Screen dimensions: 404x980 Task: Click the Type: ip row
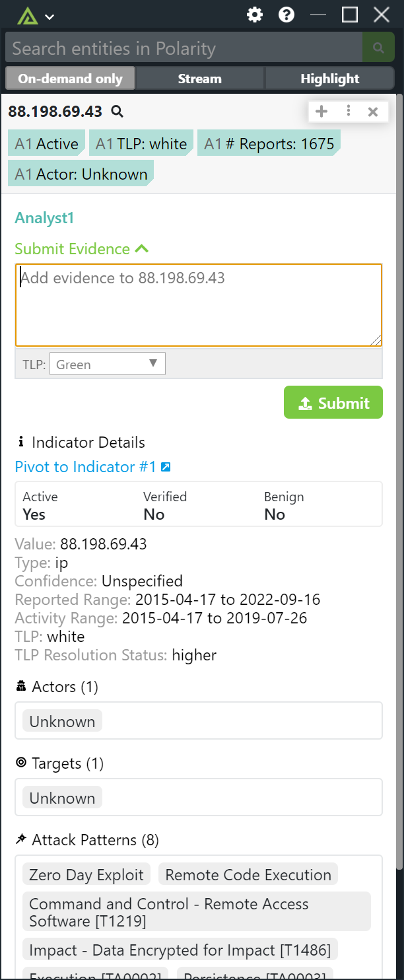(41, 563)
